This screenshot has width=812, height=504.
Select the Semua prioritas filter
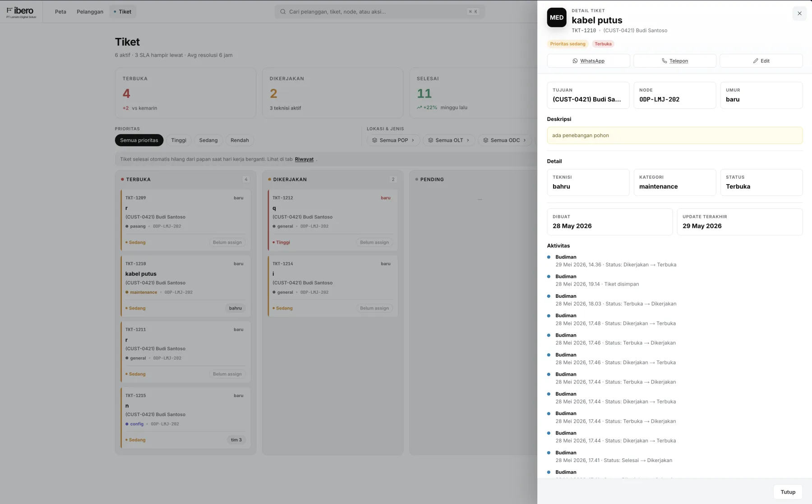click(x=139, y=140)
